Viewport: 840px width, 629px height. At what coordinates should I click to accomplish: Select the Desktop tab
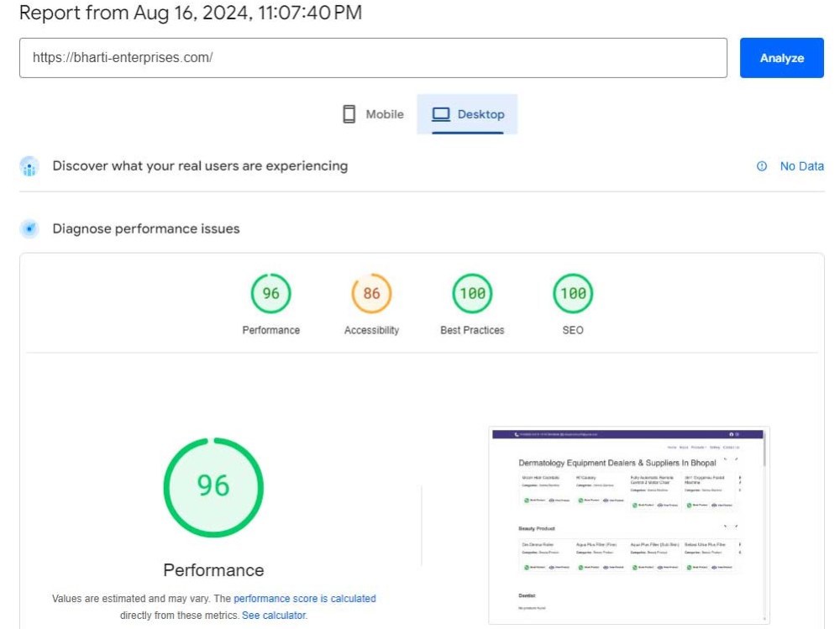click(x=467, y=114)
